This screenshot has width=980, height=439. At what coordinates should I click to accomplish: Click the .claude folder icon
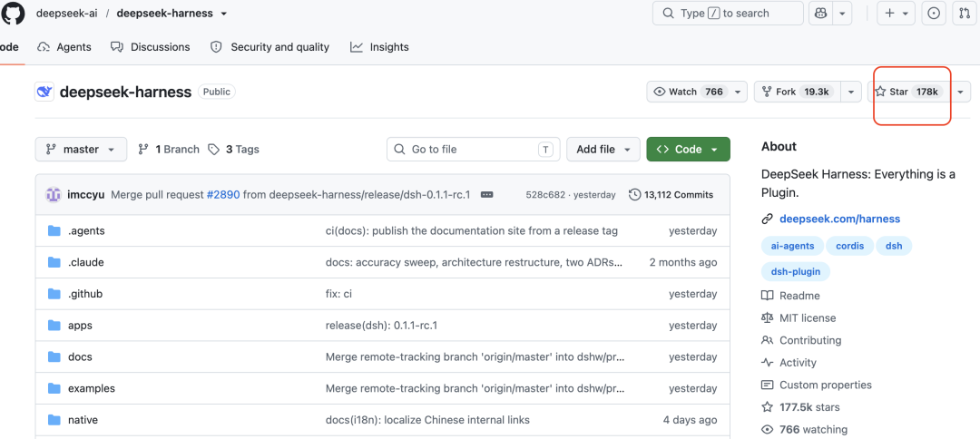coord(54,262)
